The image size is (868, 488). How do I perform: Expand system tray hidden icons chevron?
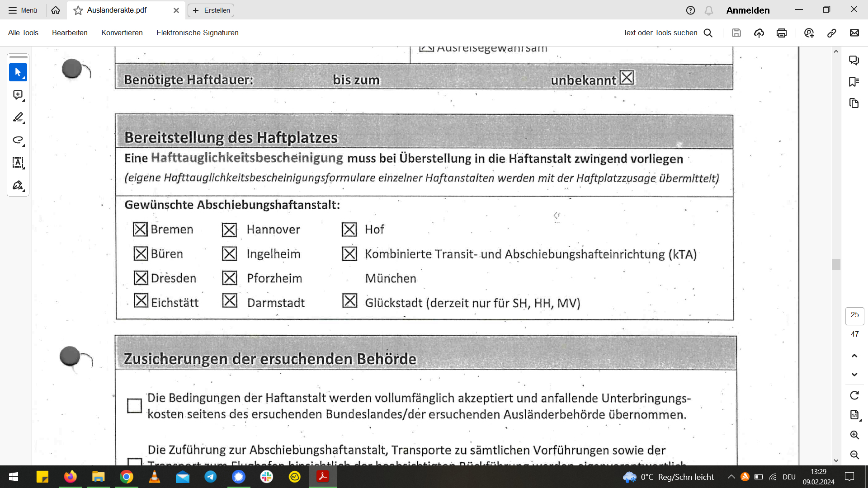731,477
